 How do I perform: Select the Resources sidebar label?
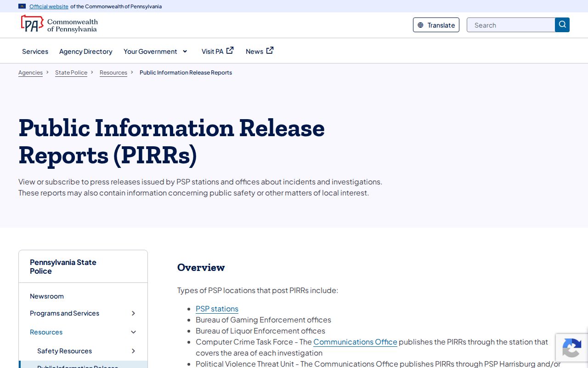tap(46, 332)
